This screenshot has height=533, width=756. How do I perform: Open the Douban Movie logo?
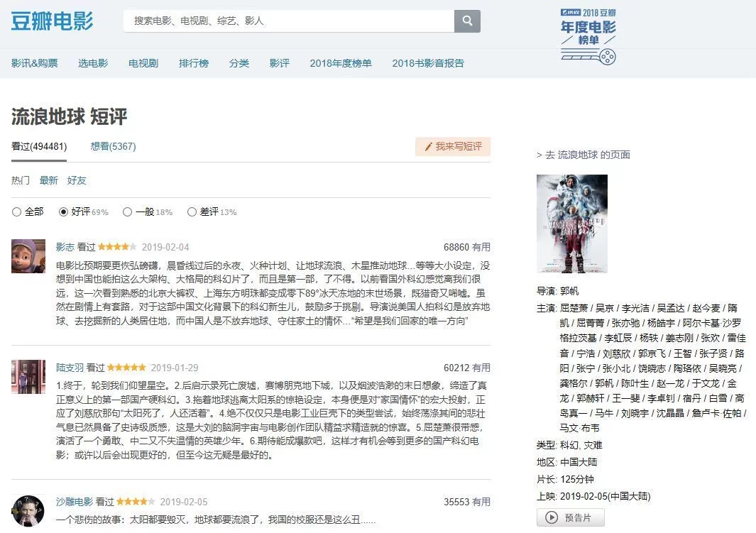click(52, 21)
